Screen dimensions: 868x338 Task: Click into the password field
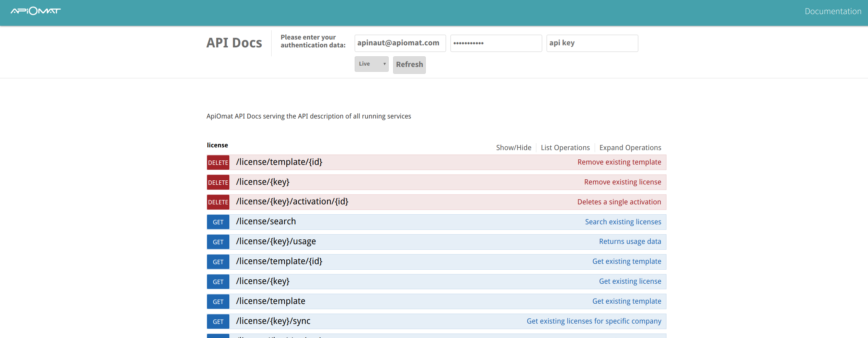pyautogui.click(x=496, y=43)
